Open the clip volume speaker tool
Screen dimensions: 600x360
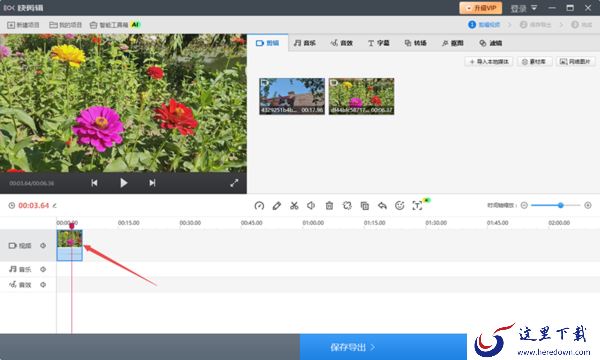click(x=311, y=206)
